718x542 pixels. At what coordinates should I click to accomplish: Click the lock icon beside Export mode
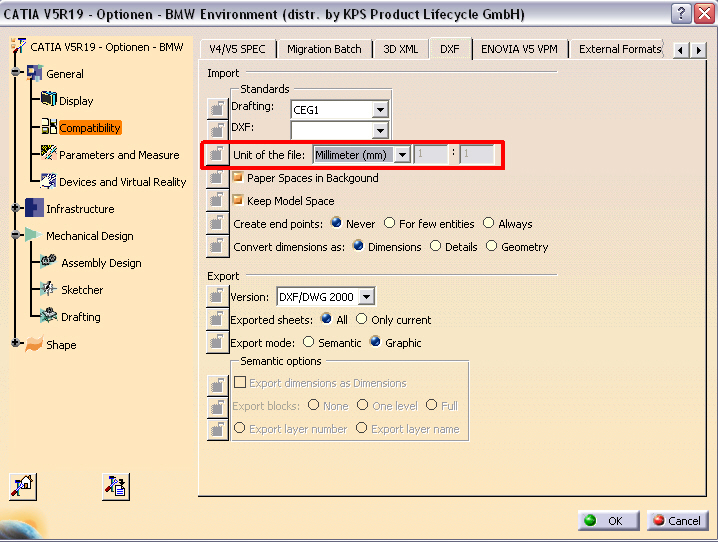(x=217, y=342)
